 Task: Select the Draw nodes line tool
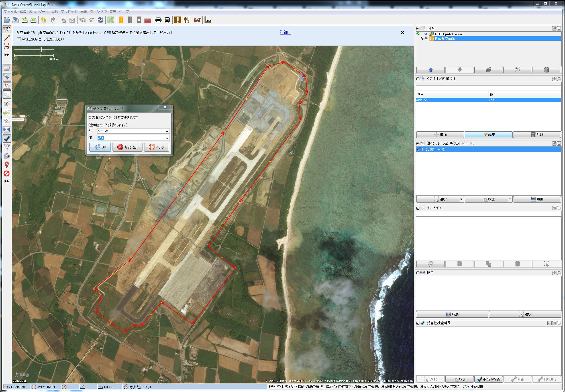[x=7, y=38]
